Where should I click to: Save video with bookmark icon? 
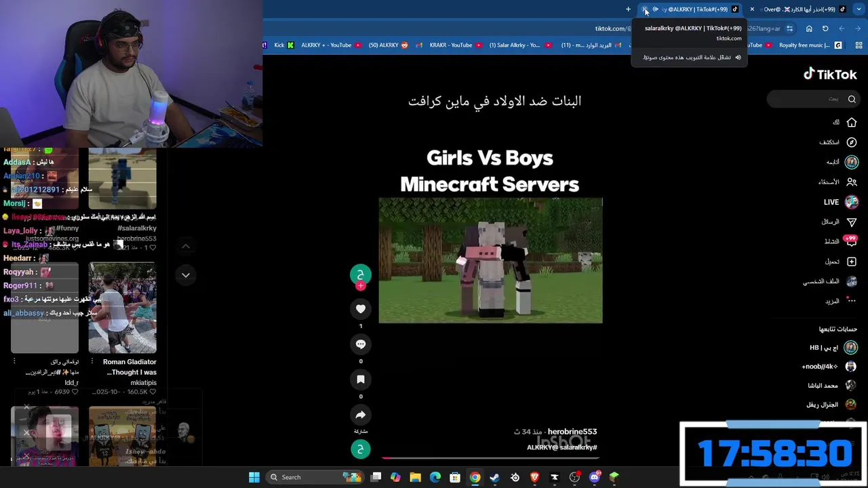coord(361,380)
